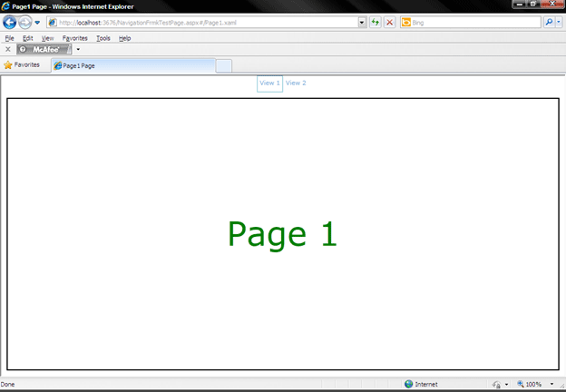The width and height of the screenshot is (566, 392).
Task: Select the Page1 Page browser tab
Action: click(133, 65)
